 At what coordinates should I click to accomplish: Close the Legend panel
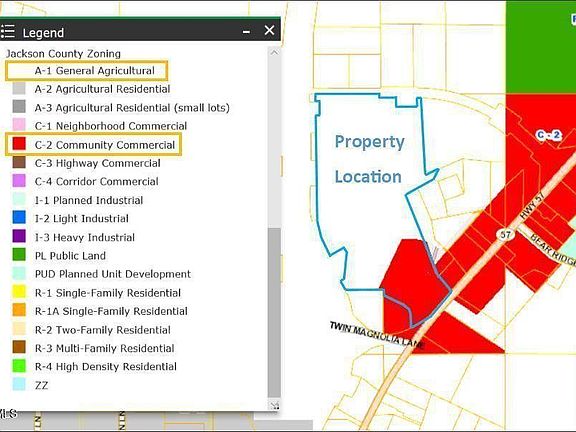[269, 30]
